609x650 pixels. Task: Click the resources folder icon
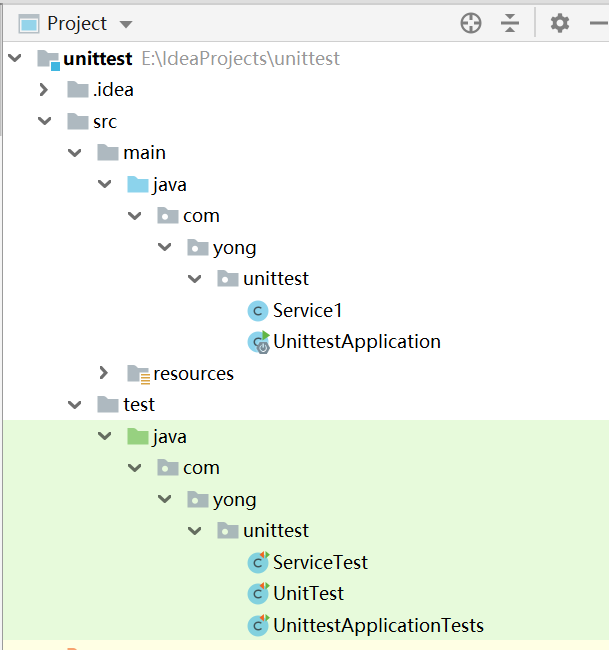138,374
